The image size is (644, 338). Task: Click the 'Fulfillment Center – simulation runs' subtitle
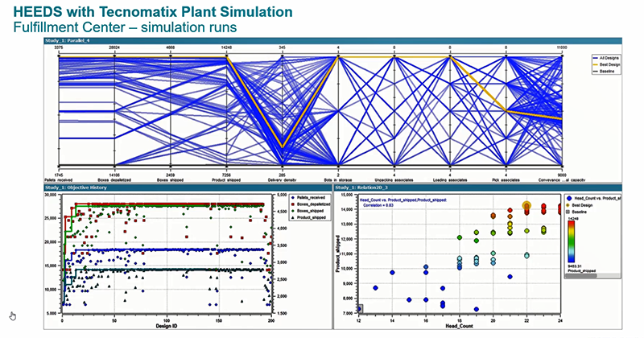(x=125, y=27)
